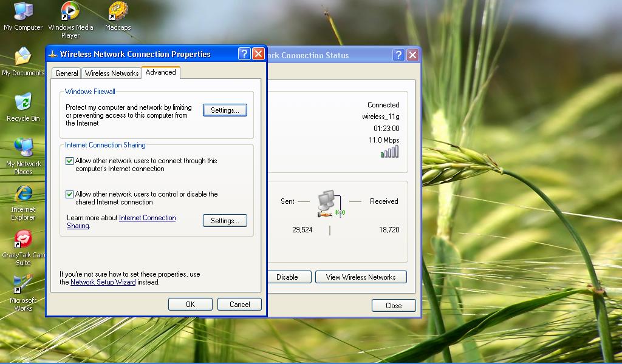Open the Network Setup Wizard link
The image size is (622, 364).
click(x=103, y=282)
